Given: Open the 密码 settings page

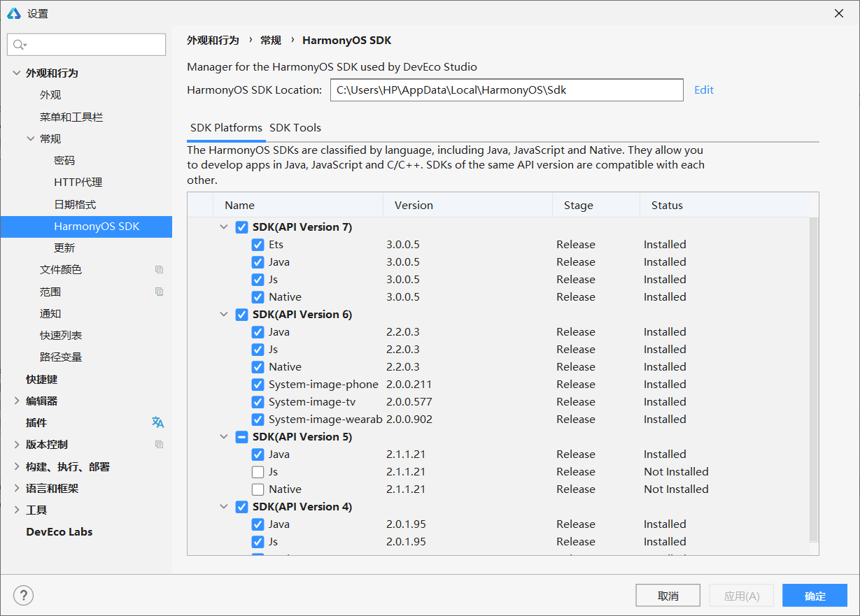Looking at the screenshot, I should tap(64, 160).
